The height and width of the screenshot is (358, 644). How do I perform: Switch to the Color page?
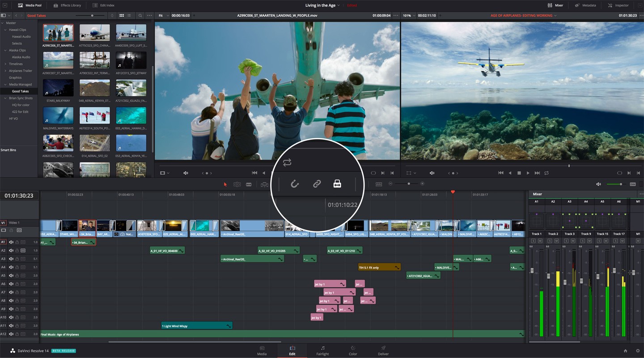click(x=353, y=350)
